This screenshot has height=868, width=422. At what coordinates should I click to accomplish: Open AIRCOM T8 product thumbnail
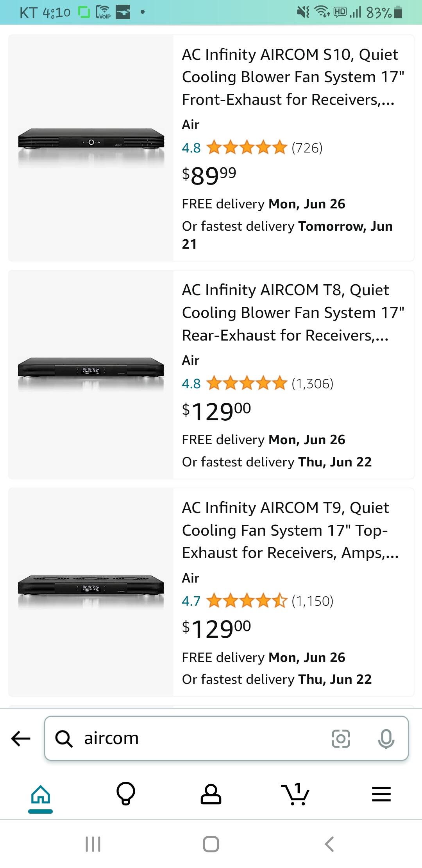coord(91,374)
